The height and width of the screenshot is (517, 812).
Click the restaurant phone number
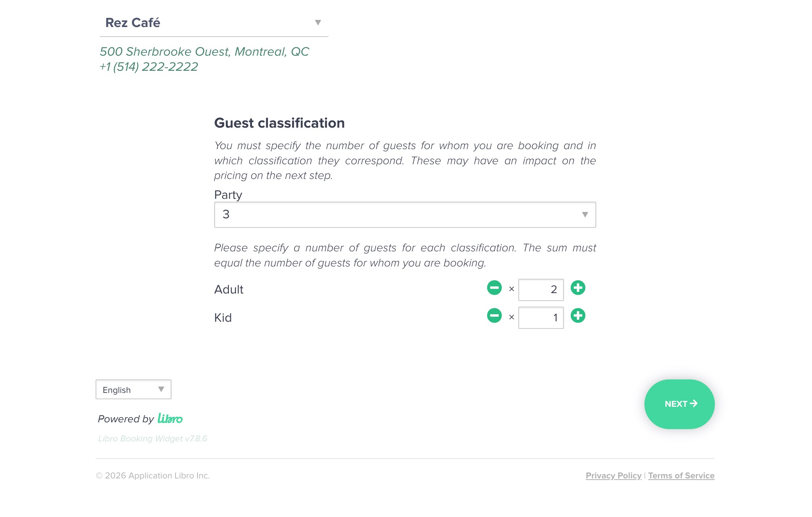(149, 67)
